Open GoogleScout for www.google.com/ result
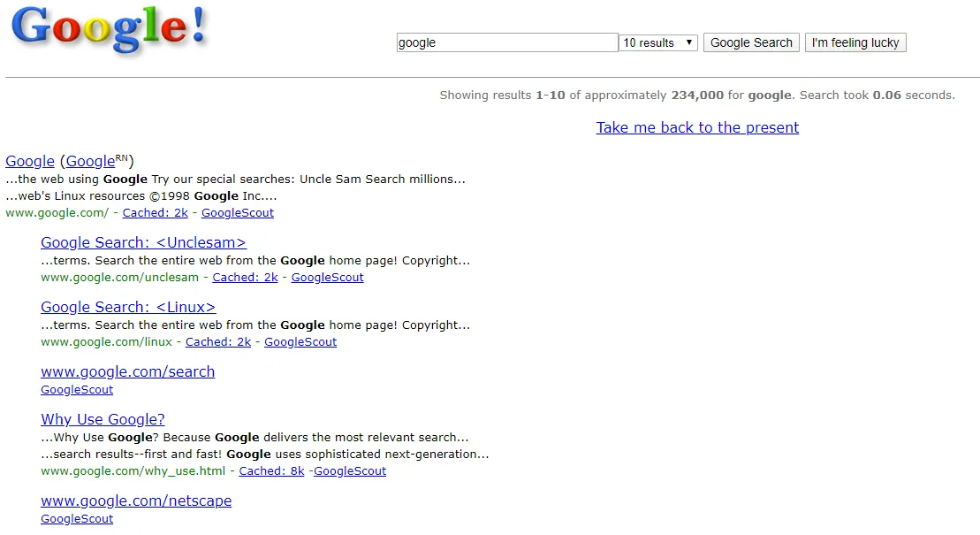The height and width of the screenshot is (535, 980). click(238, 213)
